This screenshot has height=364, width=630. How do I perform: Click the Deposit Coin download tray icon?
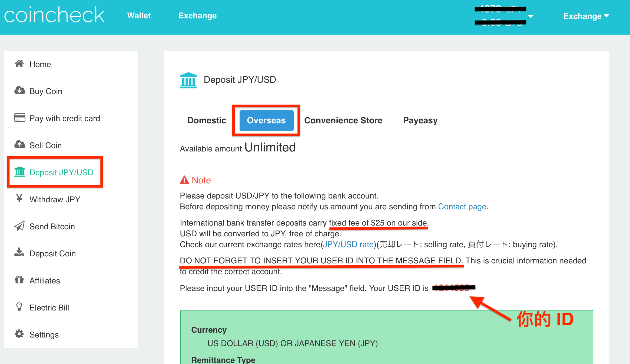pyautogui.click(x=19, y=252)
